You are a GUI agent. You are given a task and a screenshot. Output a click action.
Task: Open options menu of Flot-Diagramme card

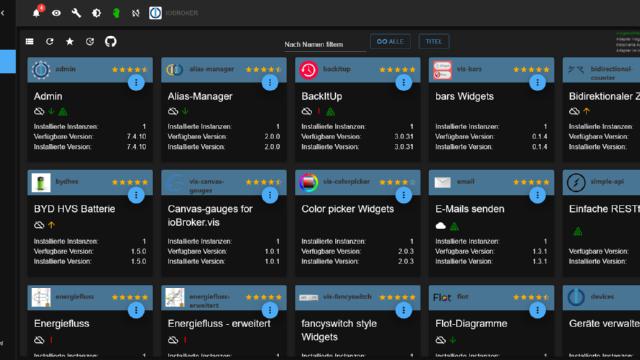(x=538, y=310)
